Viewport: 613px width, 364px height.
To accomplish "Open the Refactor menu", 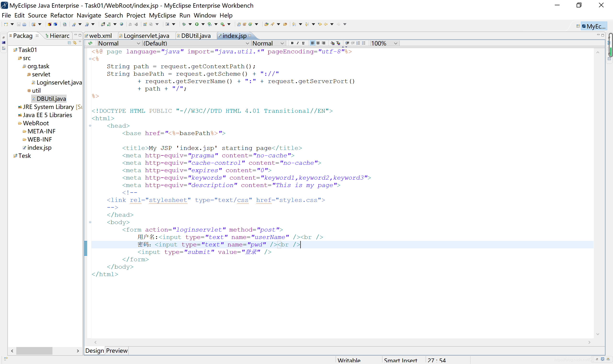I will (62, 15).
